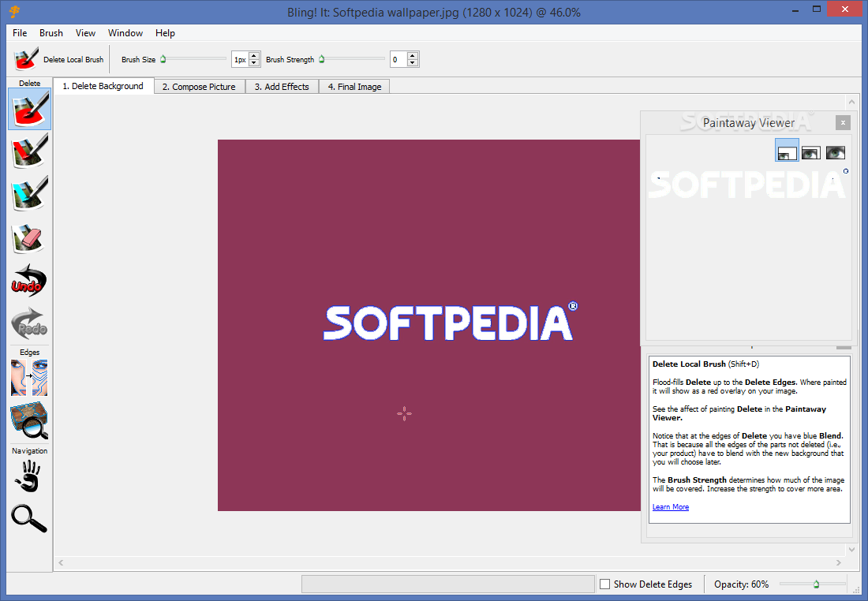868x601 pixels.
Task: Decrease Brush Size with down arrow
Action: (x=254, y=63)
